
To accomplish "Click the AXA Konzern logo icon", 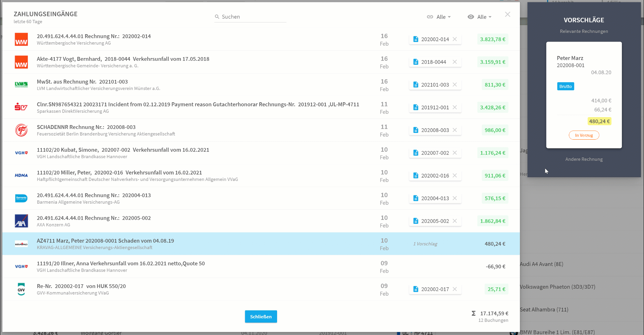I will tap(21, 221).
